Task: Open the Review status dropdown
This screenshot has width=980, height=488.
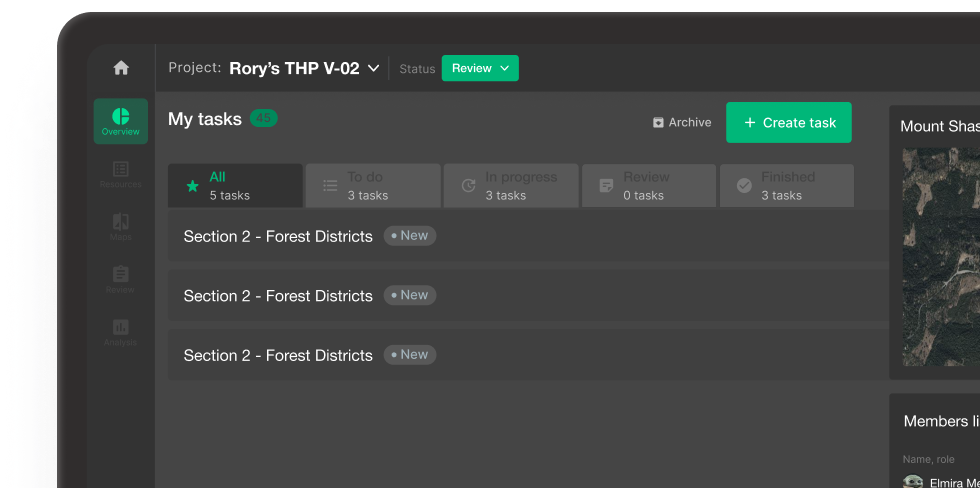Action: pyautogui.click(x=480, y=68)
